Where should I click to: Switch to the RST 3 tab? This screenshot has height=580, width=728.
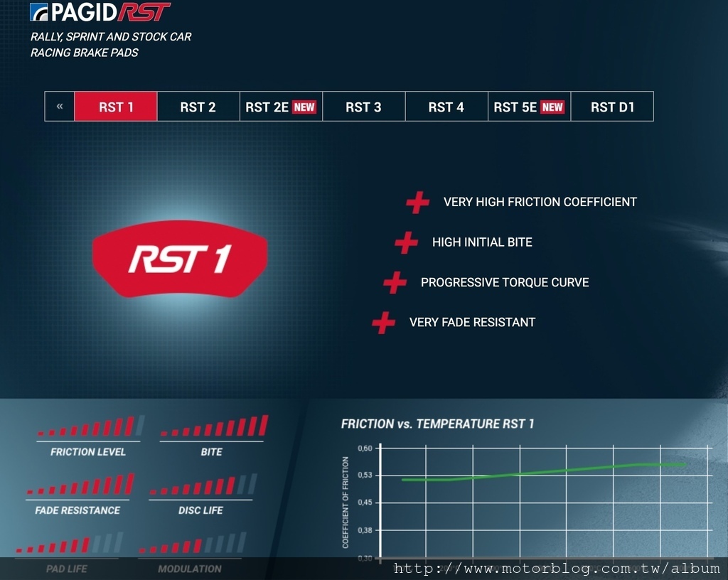pos(363,107)
